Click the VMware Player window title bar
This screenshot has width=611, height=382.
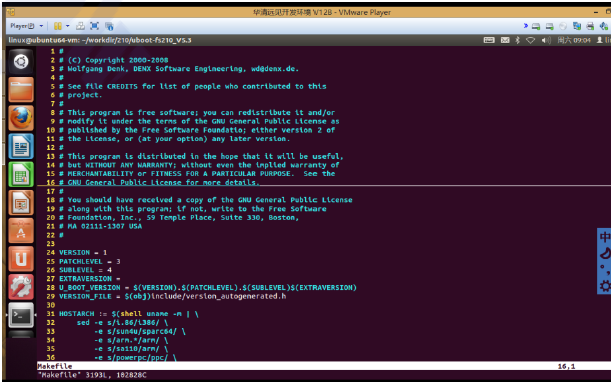[322, 12]
